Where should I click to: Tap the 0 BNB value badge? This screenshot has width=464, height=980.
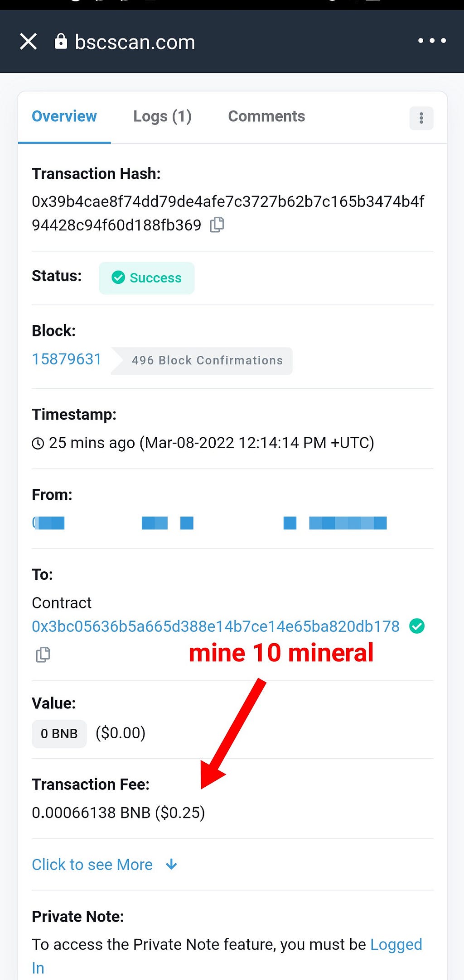(x=59, y=733)
